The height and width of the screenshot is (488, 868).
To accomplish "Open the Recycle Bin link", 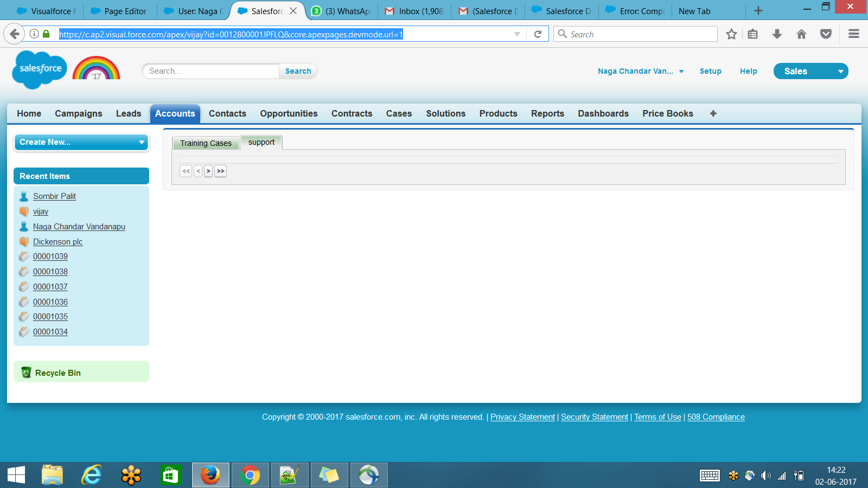I will [x=58, y=373].
